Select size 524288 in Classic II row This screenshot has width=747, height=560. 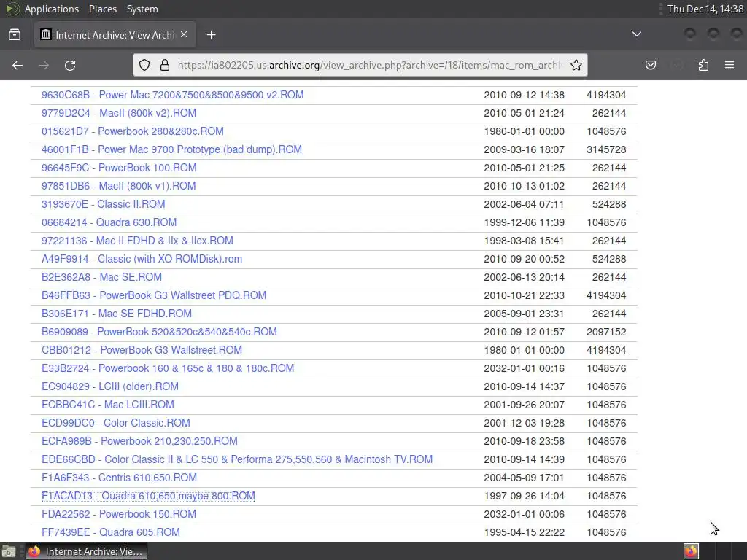(609, 204)
